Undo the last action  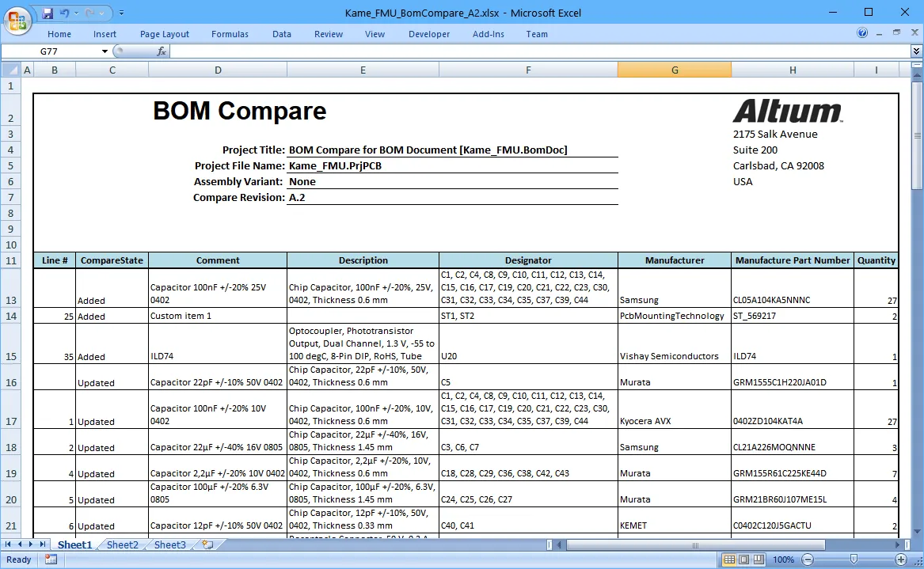pyautogui.click(x=64, y=13)
